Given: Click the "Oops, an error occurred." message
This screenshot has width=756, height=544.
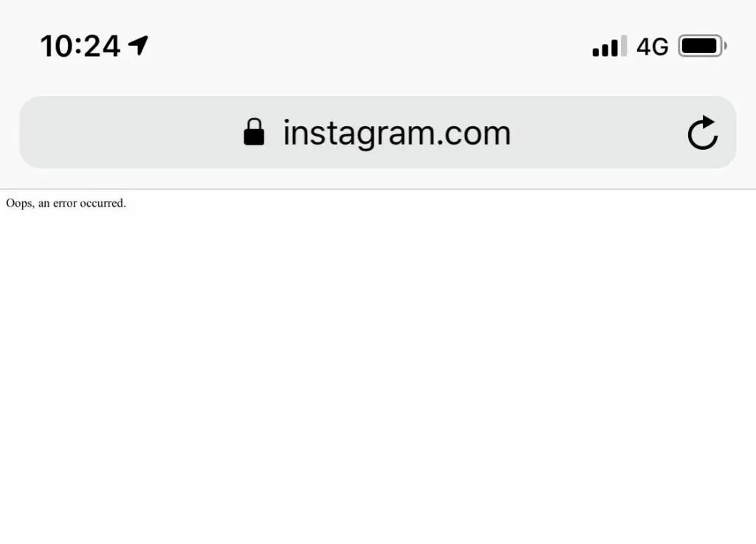Looking at the screenshot, I should pyautogui.click(x=66, y=203).
